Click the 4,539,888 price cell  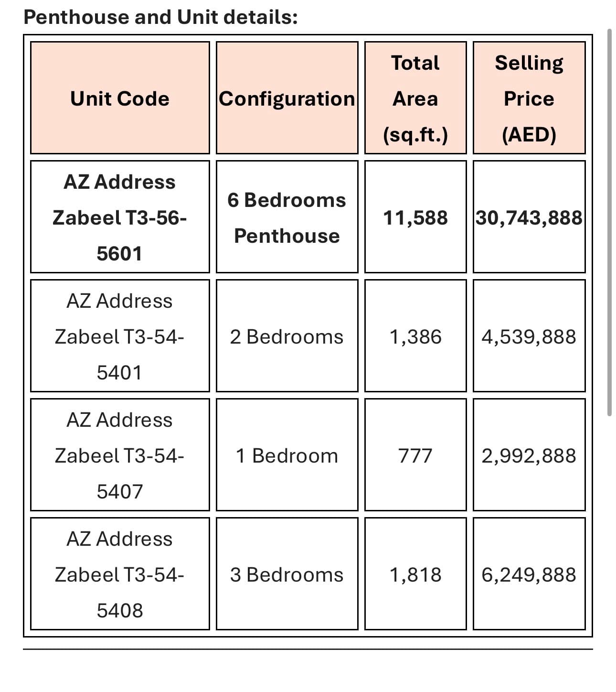point(529,335)
